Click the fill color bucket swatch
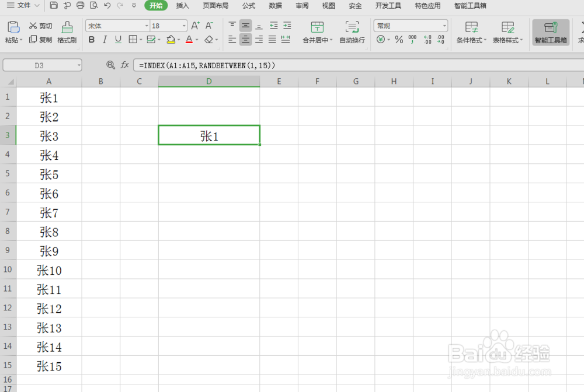The height and width of the screenshot is (392, 584). coord(171,40)
